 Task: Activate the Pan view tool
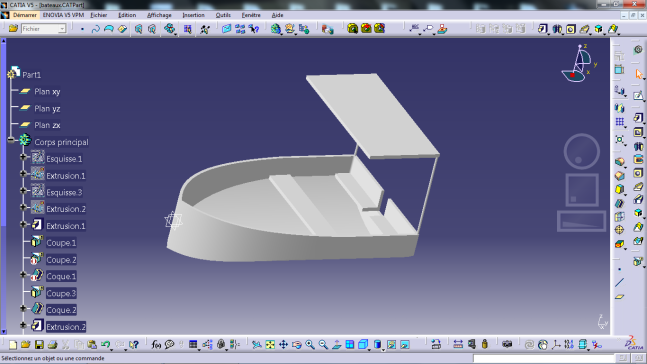(283, 345)
